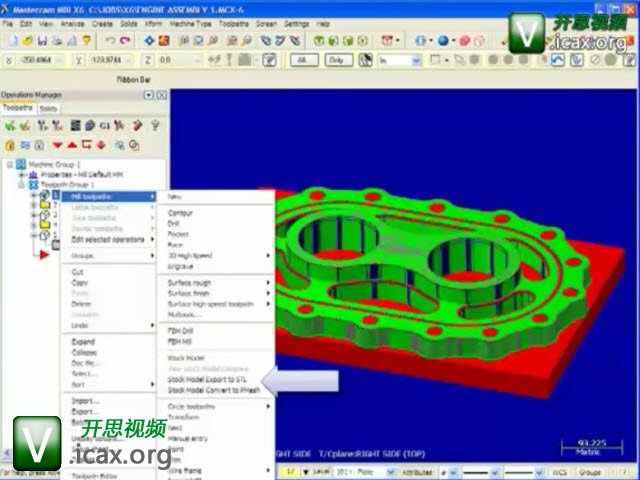This screenshot has height=480, width=640.
Task: Collapse Toolpath Group 1 node
Action: click(x=22, y=185)
